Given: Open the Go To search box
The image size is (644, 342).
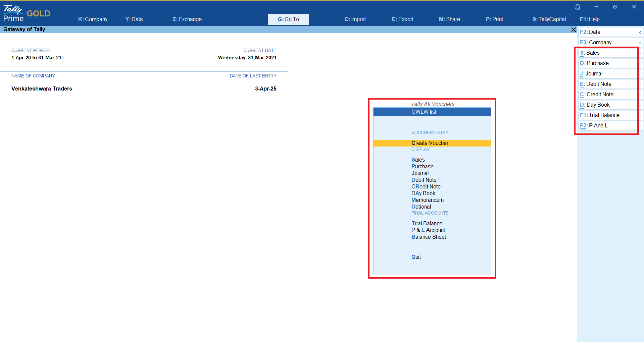Looking at the screenshot, I should pyautogui.click(x=288, y=19).
